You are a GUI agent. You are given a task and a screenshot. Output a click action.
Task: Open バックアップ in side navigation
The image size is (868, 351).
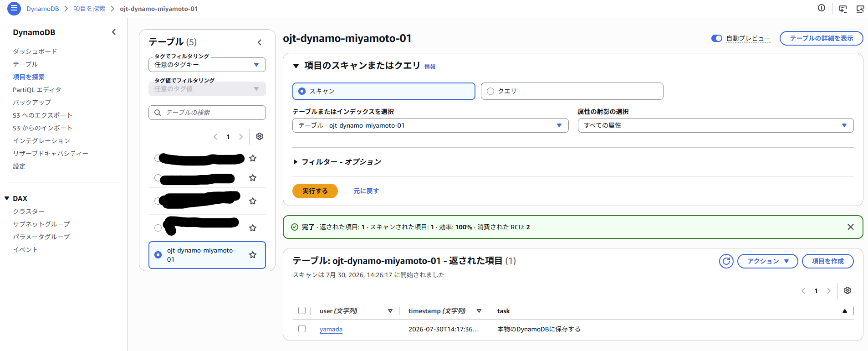[32, 103]
